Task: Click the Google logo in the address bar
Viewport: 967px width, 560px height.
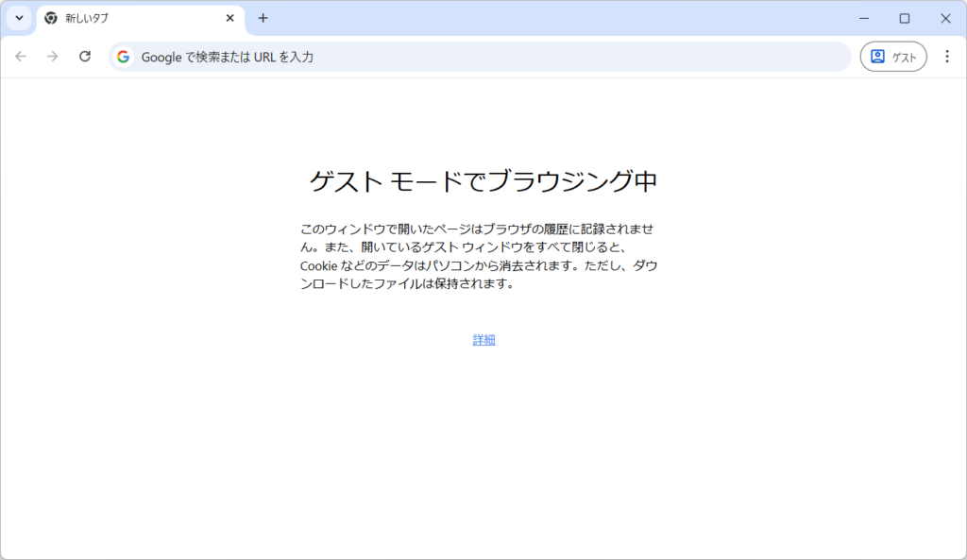Action: click(123, 57)
